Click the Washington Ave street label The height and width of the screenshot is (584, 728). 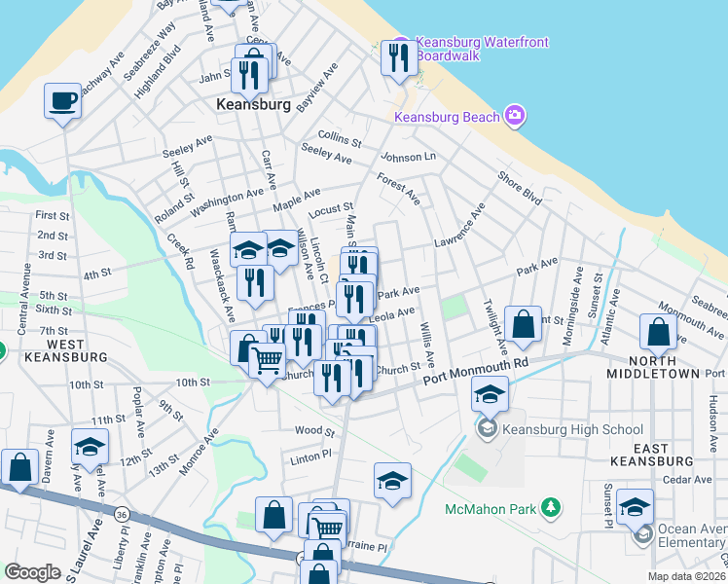pyautogui.click(x=227, y=202)
